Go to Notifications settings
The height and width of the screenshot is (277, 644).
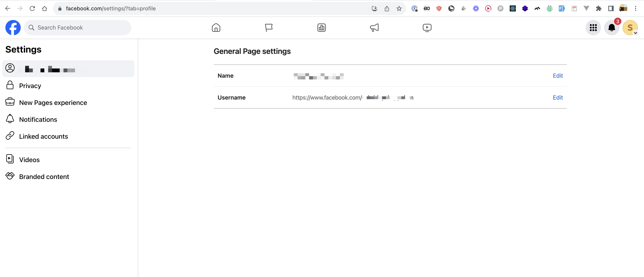(38, 120)
